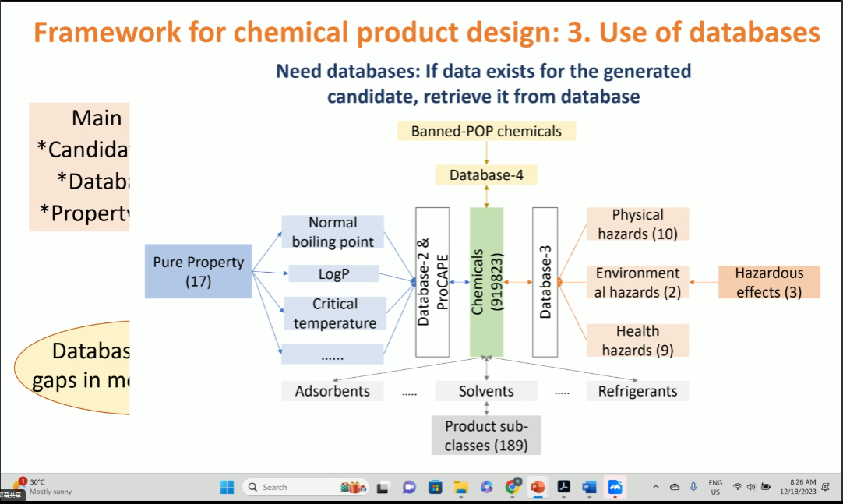Click the OneDrive cloud tray icon
The image size is (843, 504).
click(x=675, y=488)
